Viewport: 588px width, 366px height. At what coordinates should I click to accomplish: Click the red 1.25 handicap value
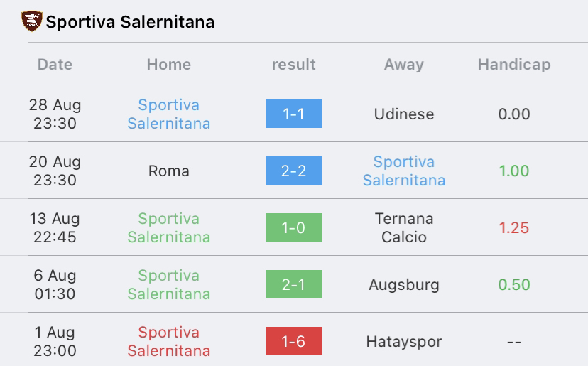[514, 228]
